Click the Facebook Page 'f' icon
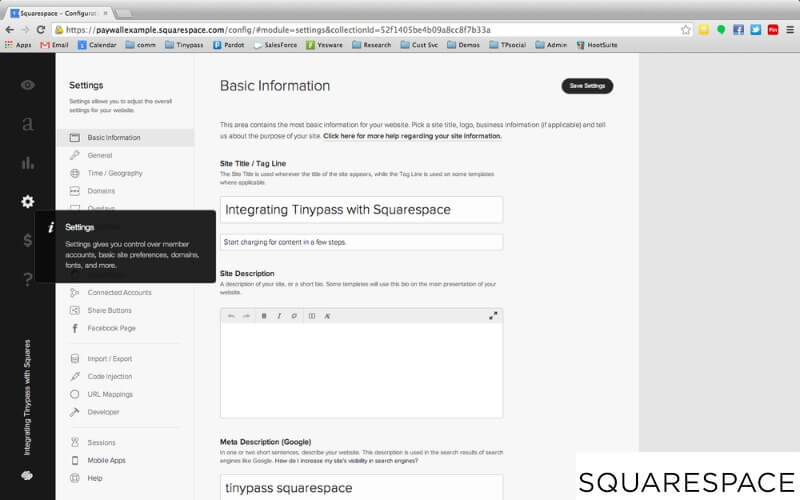 pyautogui.click(x=74, y=328)
